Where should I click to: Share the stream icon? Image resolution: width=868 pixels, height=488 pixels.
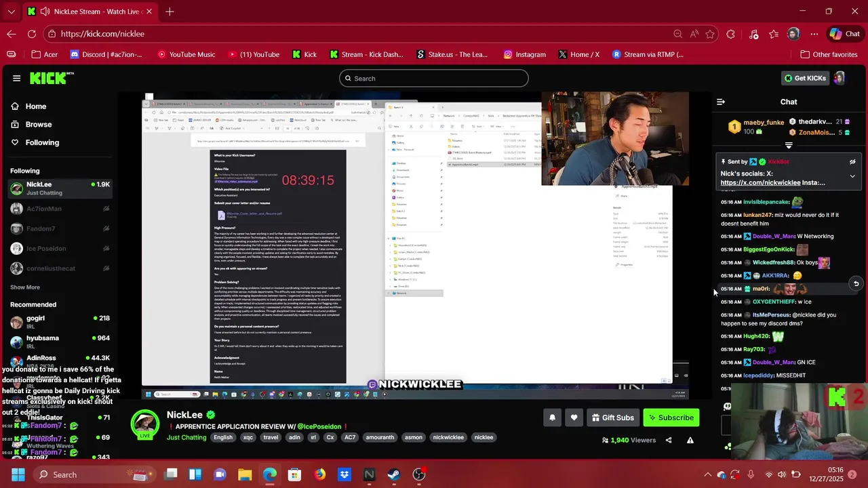(x=669, y=440)
